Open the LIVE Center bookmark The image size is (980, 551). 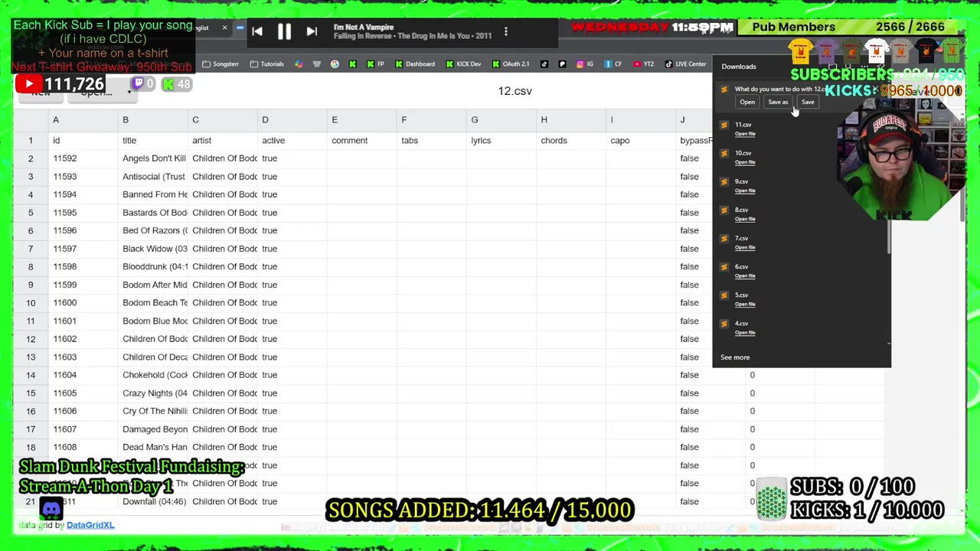(x=685, y=64)
